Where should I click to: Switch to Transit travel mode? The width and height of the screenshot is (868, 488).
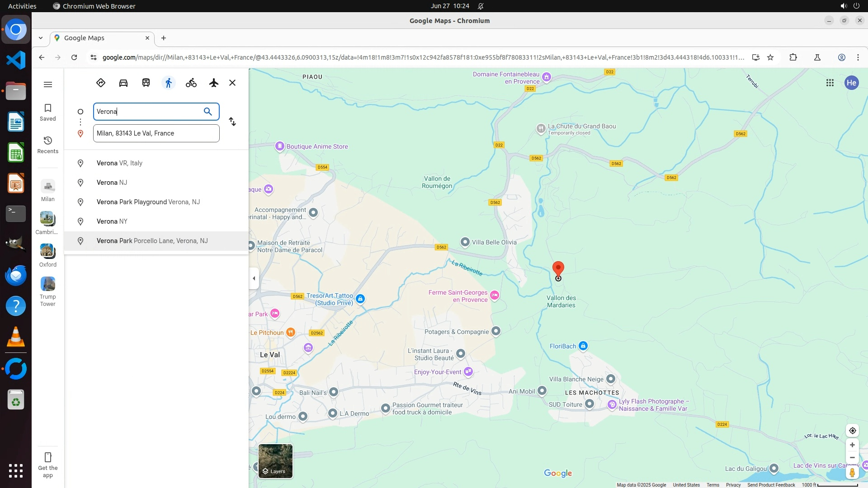click(146, 83)
